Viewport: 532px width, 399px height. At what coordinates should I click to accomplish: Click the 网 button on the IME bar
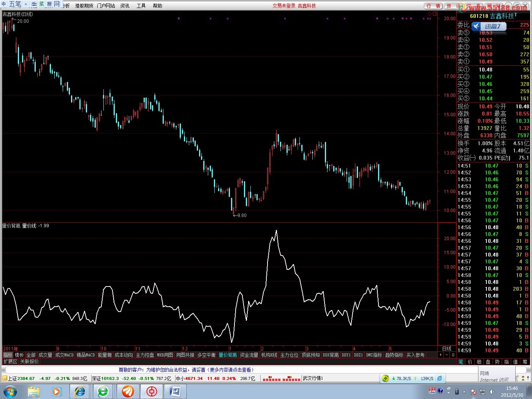57,4
